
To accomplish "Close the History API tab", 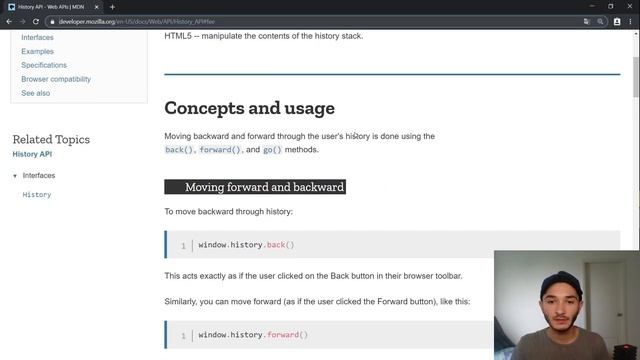I will click(96, 7).
